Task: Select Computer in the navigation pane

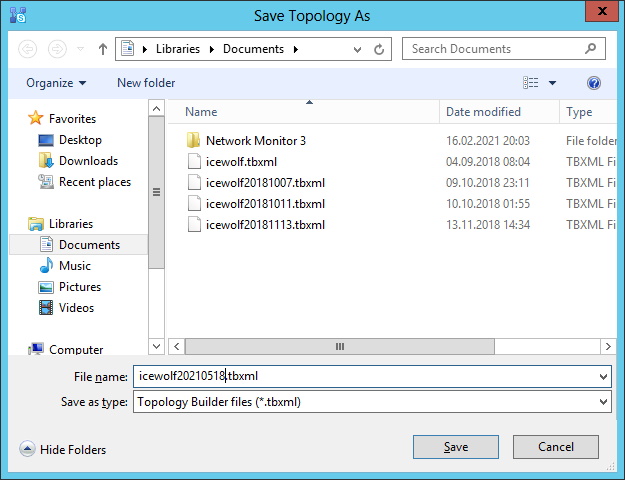Action: pos(76,349)
